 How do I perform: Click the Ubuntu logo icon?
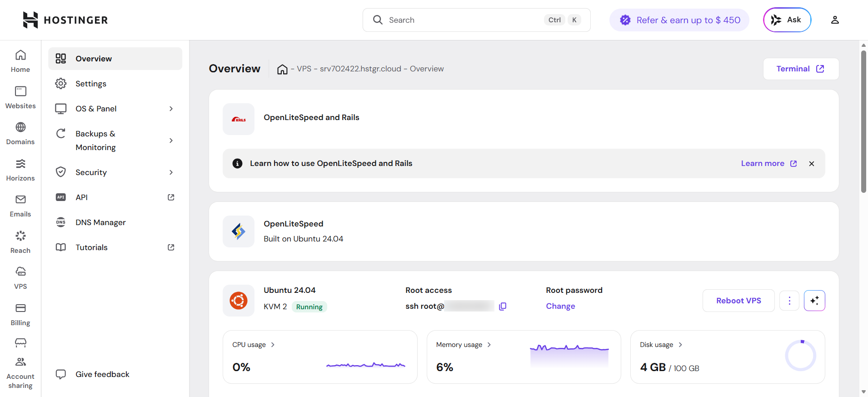pyautogui.click(x=239, y=301)
